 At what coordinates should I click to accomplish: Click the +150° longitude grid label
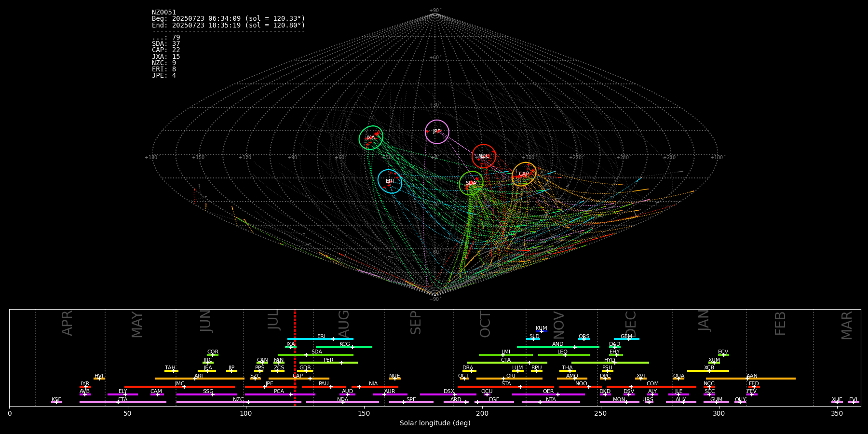[198, 158]
